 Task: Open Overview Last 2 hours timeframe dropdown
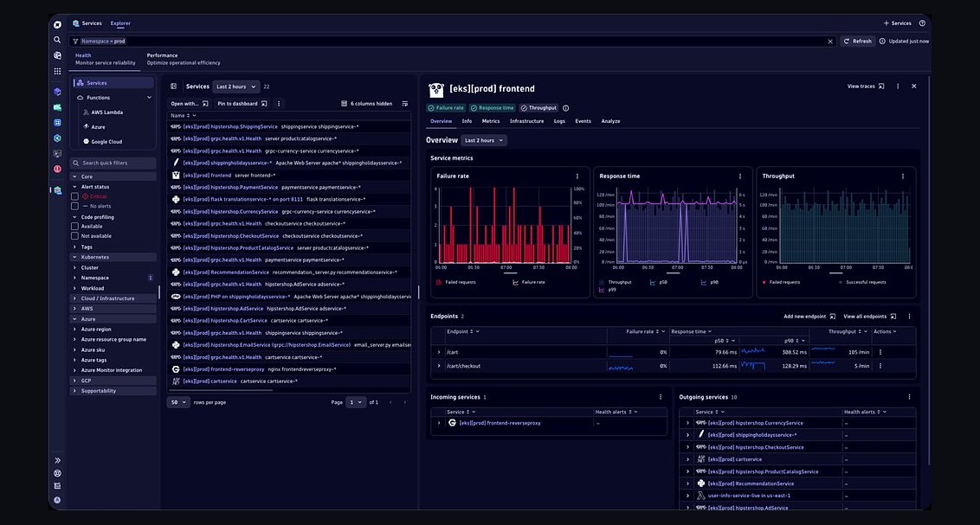click(485, 140)
